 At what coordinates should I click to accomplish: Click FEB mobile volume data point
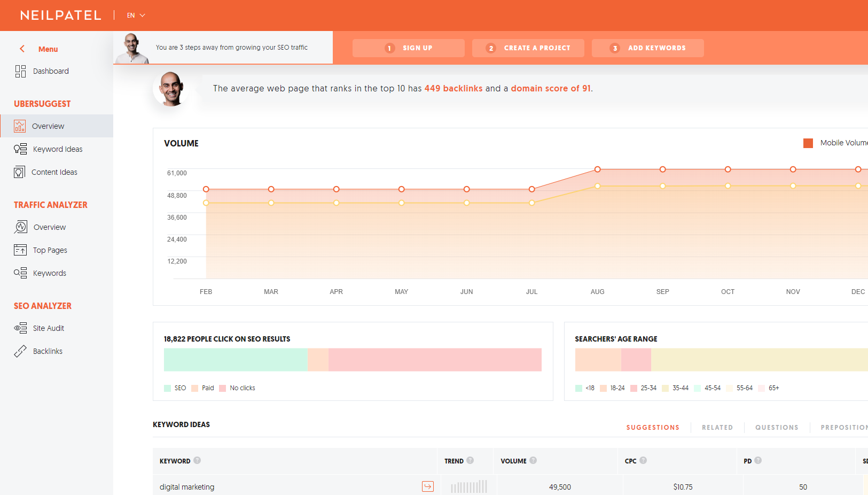click(x=206, y=189)
